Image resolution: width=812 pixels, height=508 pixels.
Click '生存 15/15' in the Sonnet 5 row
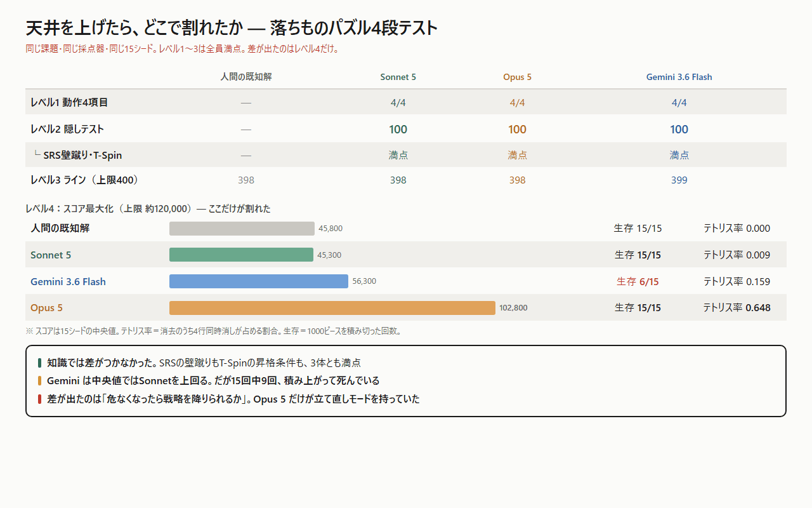[638, 255]
